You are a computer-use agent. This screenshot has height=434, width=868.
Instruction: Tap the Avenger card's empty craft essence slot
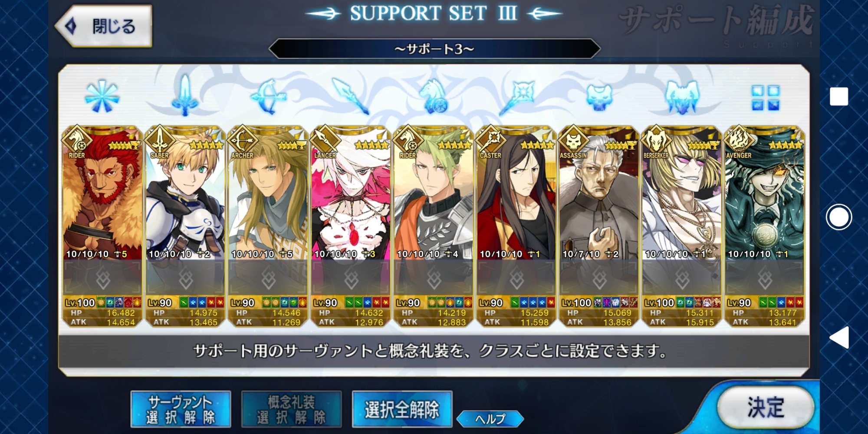(x=765, y=277)
